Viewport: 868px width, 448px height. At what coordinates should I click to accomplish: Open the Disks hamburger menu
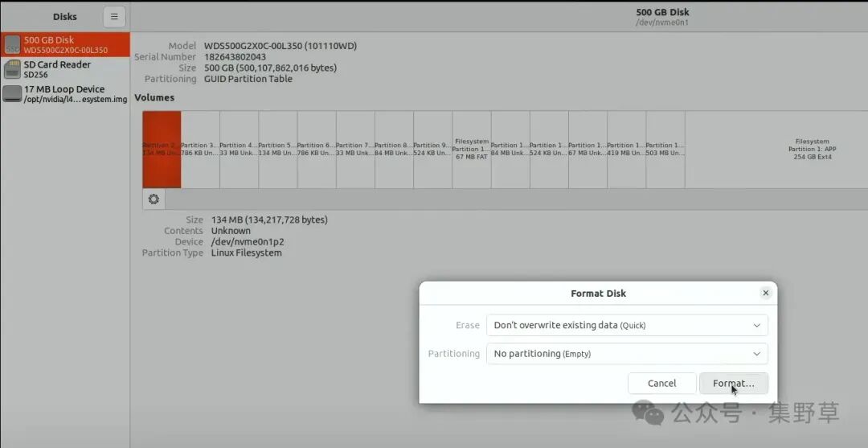click(x=114, y=17)
